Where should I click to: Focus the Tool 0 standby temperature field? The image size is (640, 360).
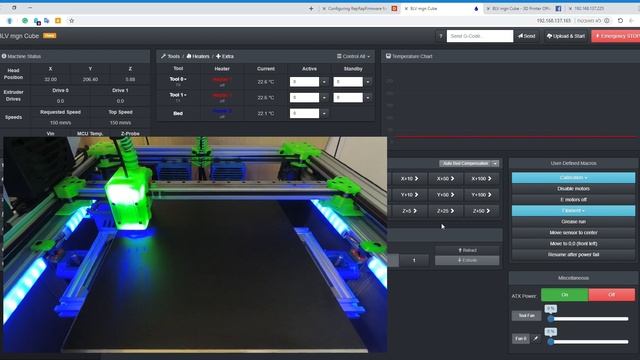pos(348,82)
